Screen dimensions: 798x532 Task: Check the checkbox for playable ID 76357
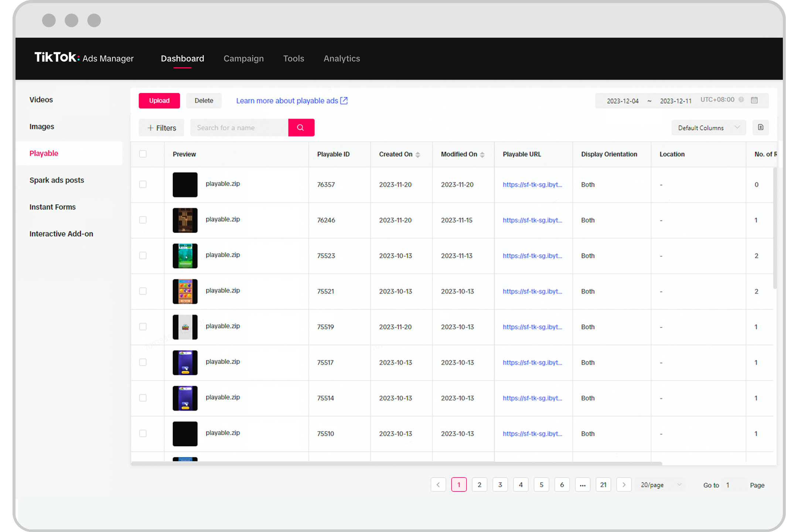point(143,184)
